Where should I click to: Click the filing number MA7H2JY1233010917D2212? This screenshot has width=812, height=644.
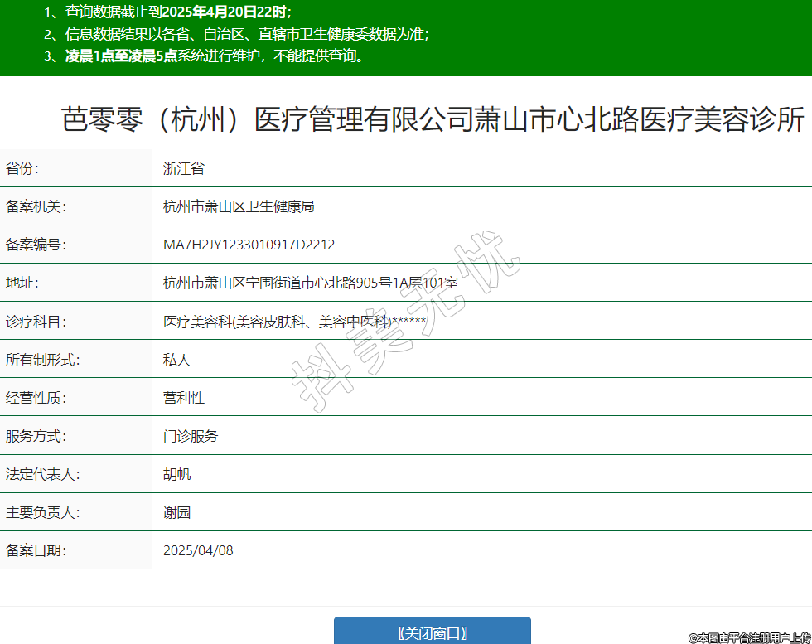249,245
